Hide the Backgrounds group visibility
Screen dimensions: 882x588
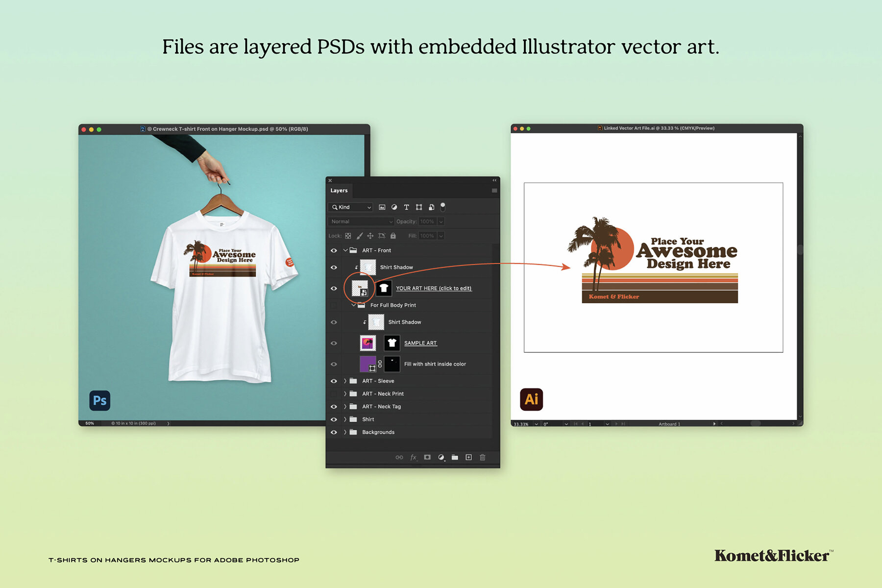[x=334, y=432]
